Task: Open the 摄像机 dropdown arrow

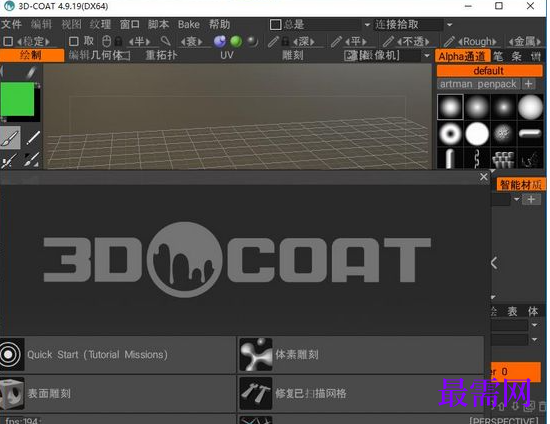Action: (427, 55)
